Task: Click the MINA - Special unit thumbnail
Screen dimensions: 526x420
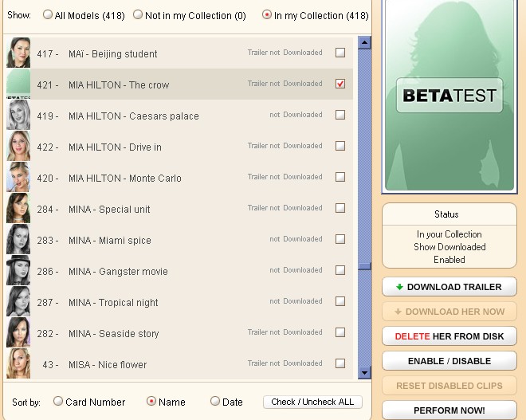Action: pyautogui.click(x=18, y=209)
